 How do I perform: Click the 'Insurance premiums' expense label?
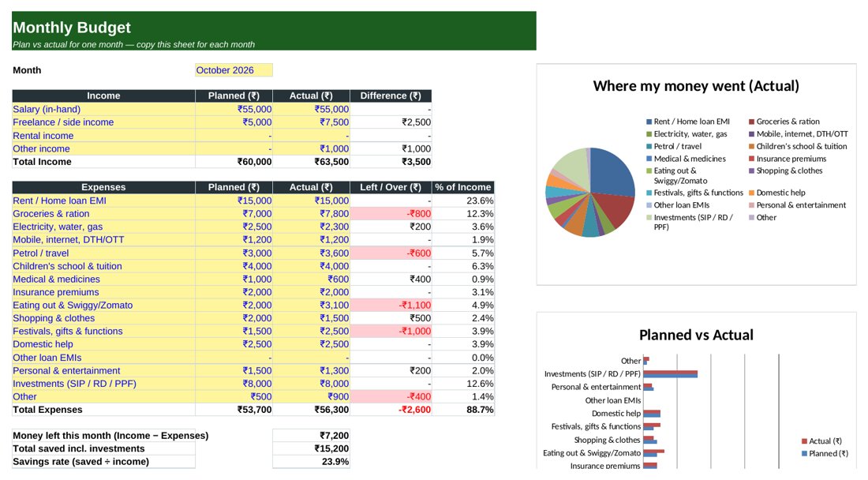click(103, 292)
